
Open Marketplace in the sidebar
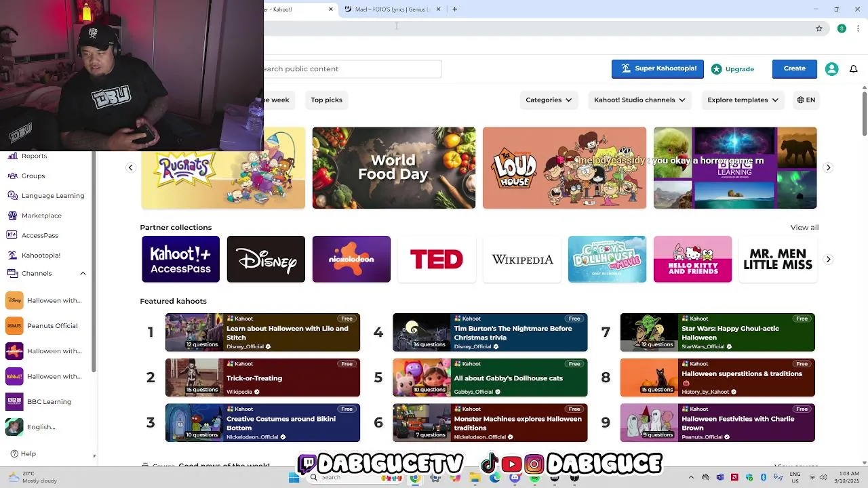pos(41,216)
